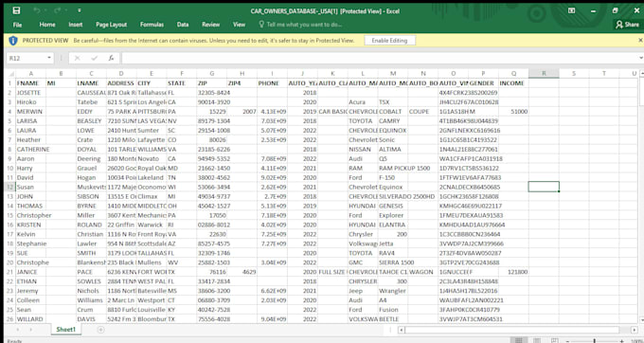Click into the formula bar input
The height and width of the screenshot is (343, 644).
tap(378, 59)
